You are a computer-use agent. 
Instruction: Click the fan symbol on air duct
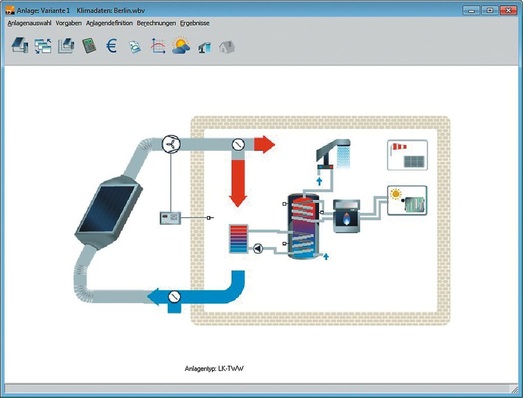pos(171,144)
